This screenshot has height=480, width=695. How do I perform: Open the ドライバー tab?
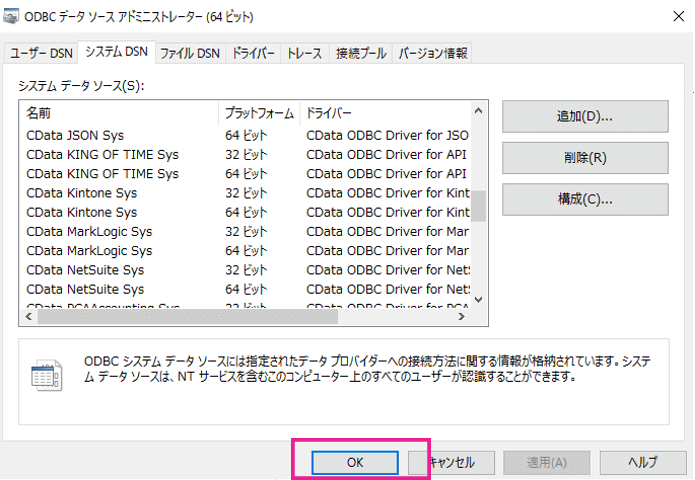[253, 54]
